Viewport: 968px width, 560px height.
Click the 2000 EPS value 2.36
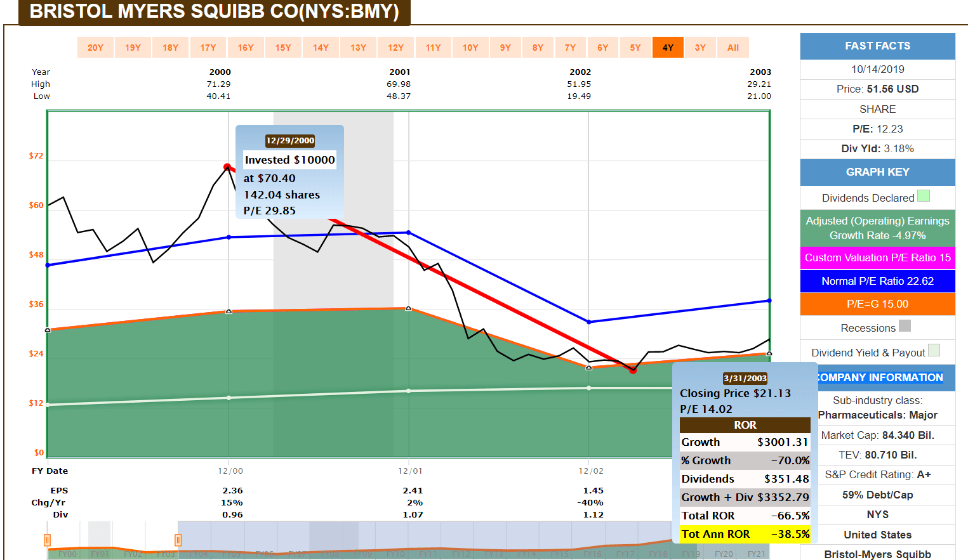click(x=232, y=490)
